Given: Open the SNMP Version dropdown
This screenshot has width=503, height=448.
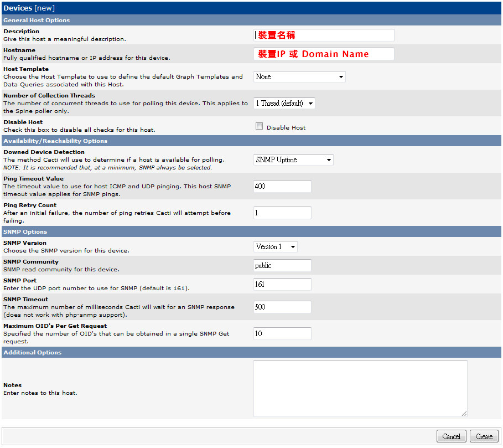Looking at the screenshot, I should [x=275, y=247].
